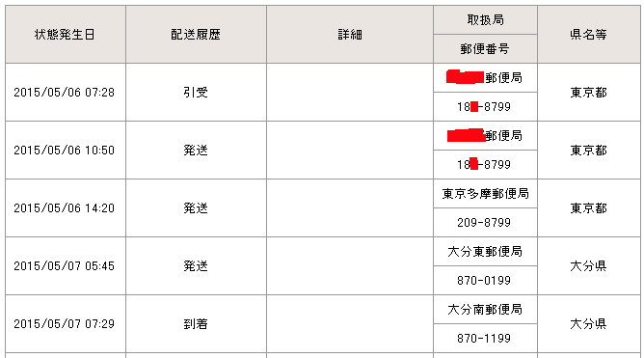This screenshot has height=358, width=644.
Task: Click 大分県 in the 到着 row
Action: 588,324
